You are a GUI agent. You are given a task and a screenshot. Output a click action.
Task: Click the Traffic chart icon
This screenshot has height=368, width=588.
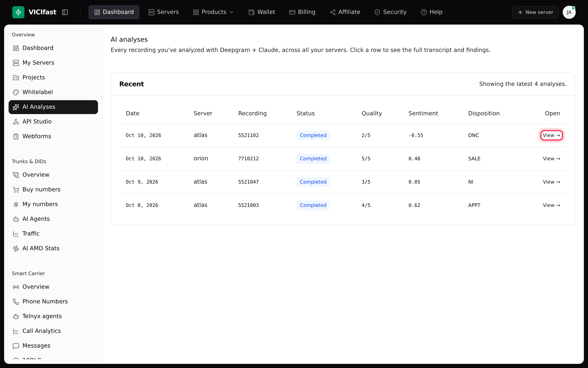click(16, 234)
